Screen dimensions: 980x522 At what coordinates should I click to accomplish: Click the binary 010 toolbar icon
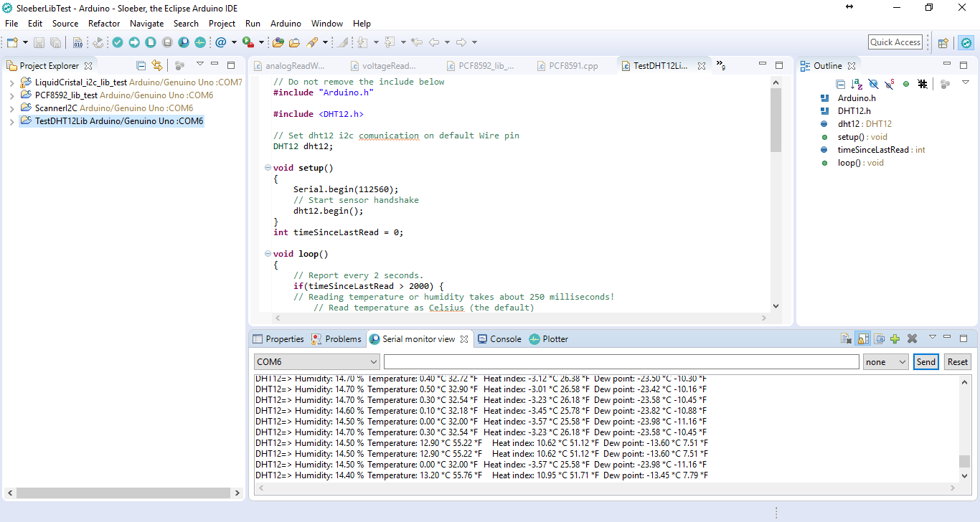(78, 42)
